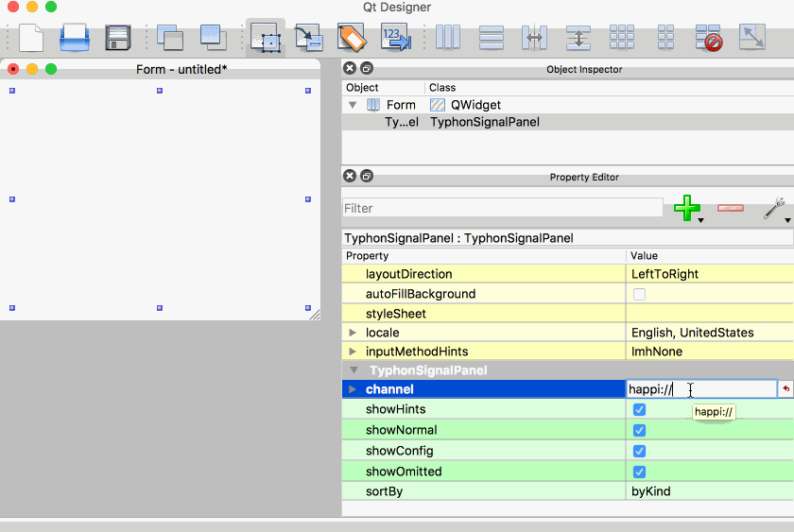Screen dimensions: 794x532
Task: Reset the channel property value
Action: 785,389
